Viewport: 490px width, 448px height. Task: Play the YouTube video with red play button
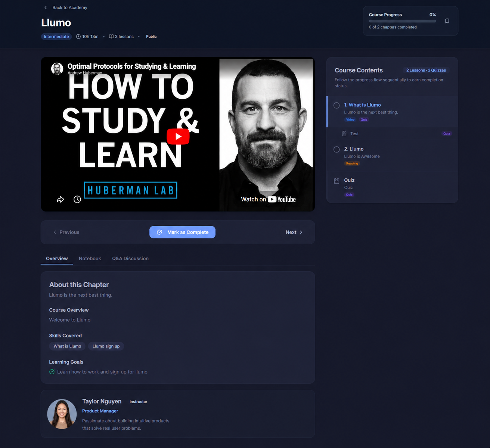click(x=178, y=136)
